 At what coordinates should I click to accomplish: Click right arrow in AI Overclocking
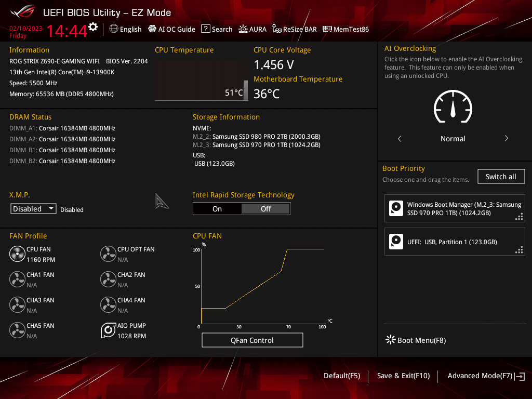[506, 138]
